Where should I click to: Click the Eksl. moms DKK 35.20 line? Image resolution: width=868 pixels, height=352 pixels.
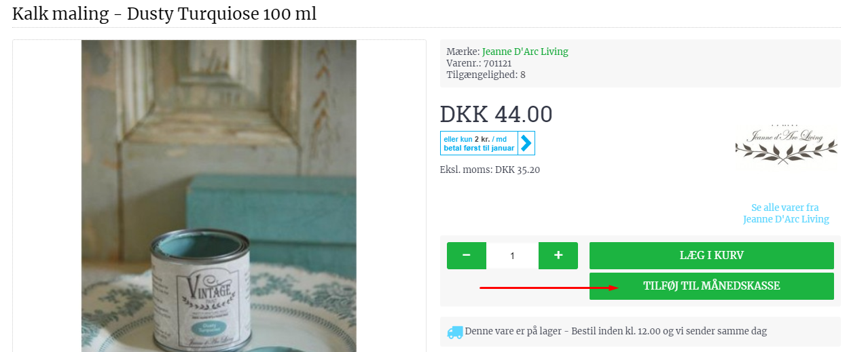pyautogui.click(x=490, y=170)
